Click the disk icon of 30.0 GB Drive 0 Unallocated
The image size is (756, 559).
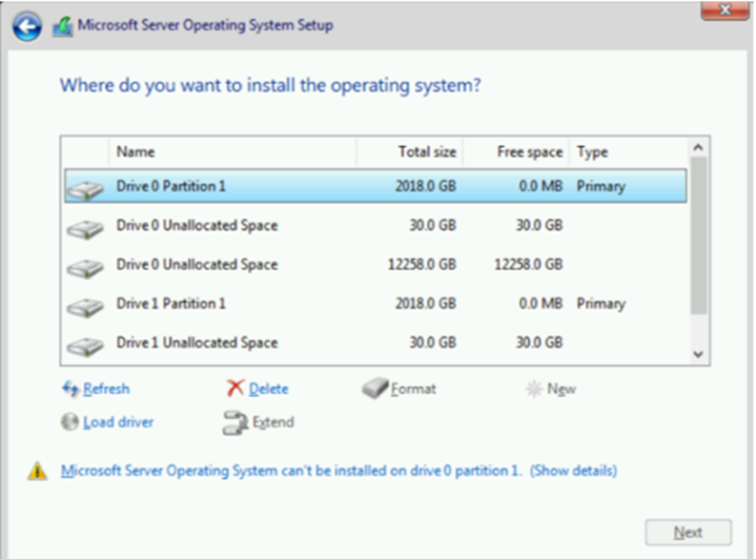pyautogui.click(x=85, y=229)
